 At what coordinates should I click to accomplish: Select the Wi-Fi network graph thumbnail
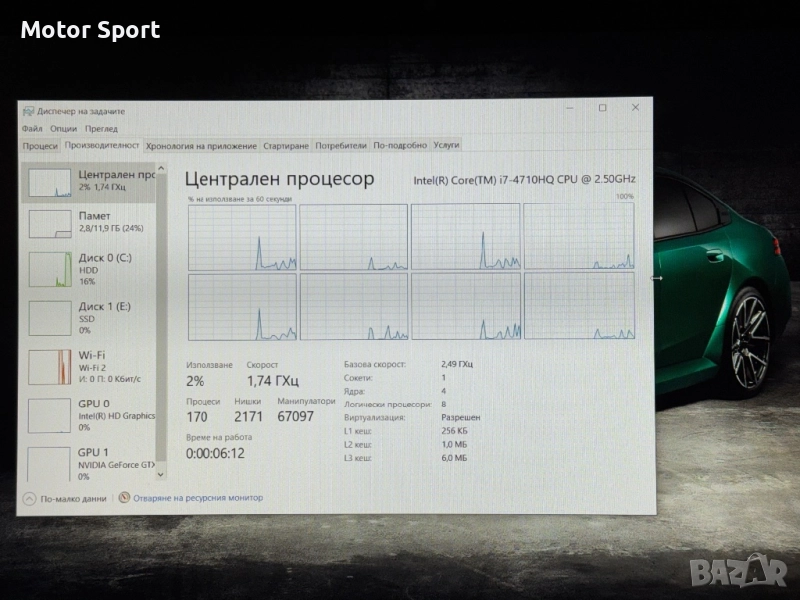[x=50, y=367]
